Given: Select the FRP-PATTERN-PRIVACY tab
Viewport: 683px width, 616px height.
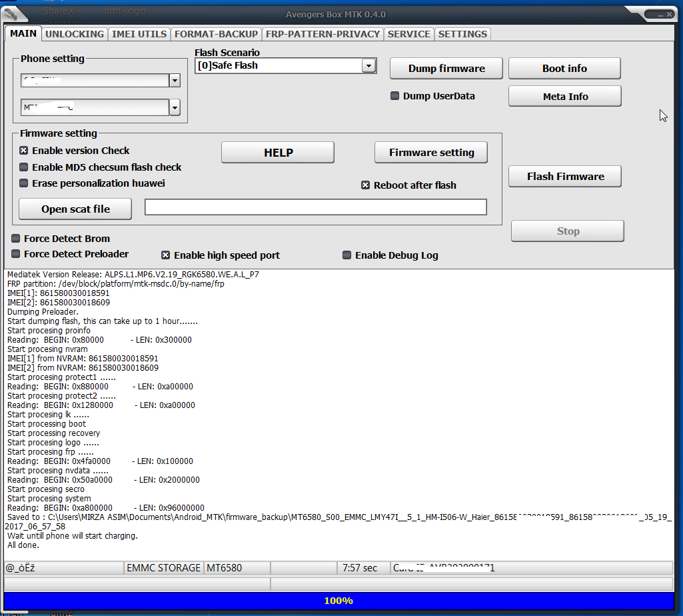Looking at the screenshot, I should (323, 34).
